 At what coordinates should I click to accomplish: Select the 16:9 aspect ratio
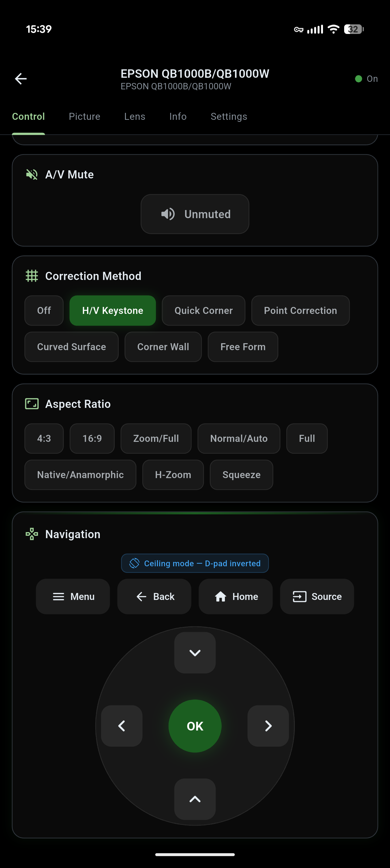(92, 438)
